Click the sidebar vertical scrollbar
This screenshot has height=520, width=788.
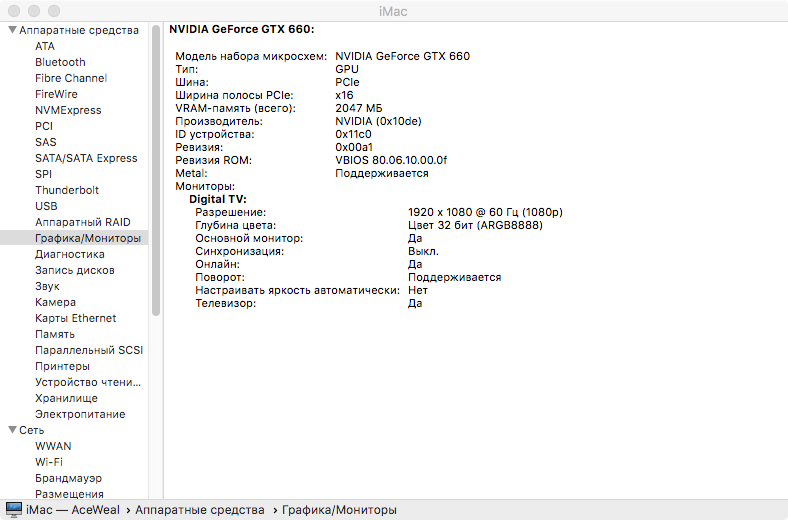click(x=156, y=171)
